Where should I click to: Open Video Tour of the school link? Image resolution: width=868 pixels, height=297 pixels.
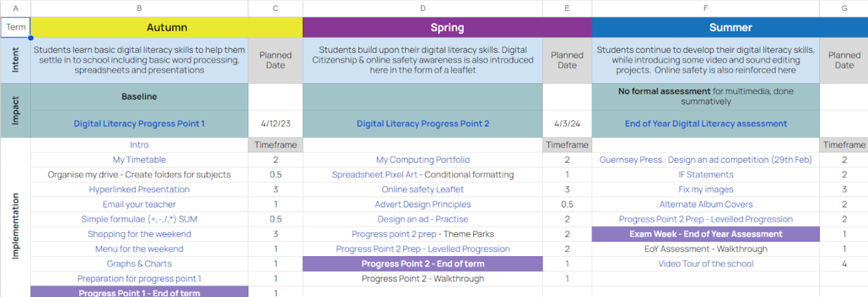[706, 264]
